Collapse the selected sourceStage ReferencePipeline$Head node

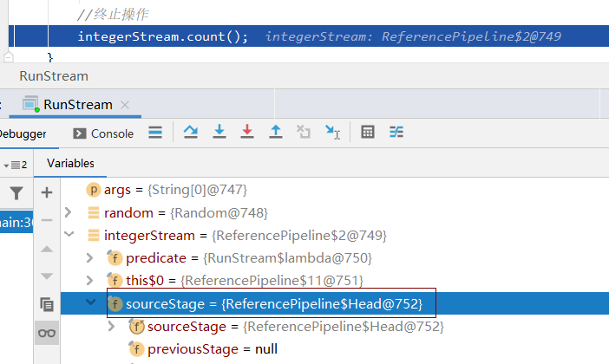click(90, 302)
